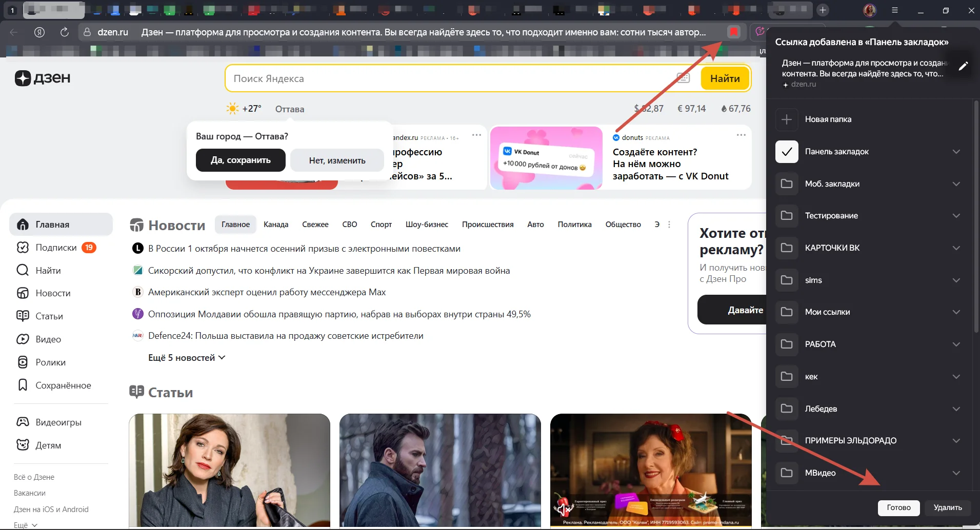Image resolution: width=980 pixels, height=530 pixels.
Task: Select the Моб. закладки folder icon
Action: (x=787, y=184)
